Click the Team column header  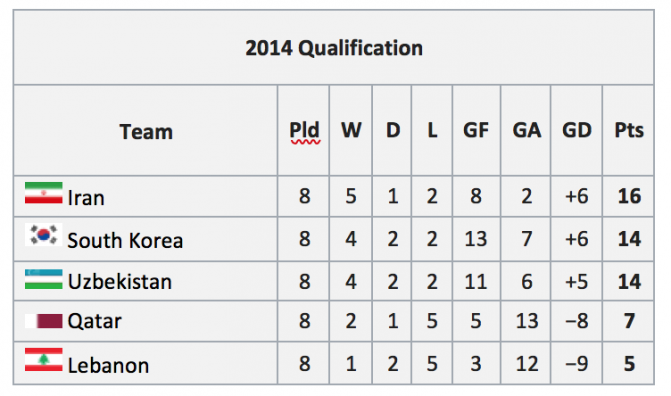(x=146, y=131)
